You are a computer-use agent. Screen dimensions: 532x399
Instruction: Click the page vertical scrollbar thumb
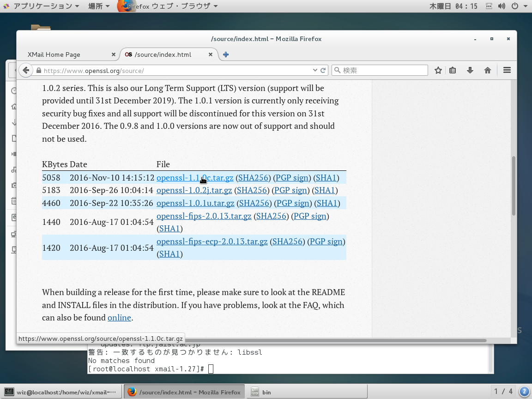coord(514,186)
